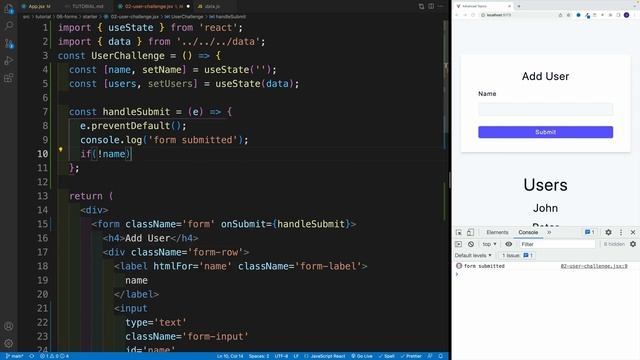
Task: Open DevTools settings gear
Action: (x=608, y=232)
